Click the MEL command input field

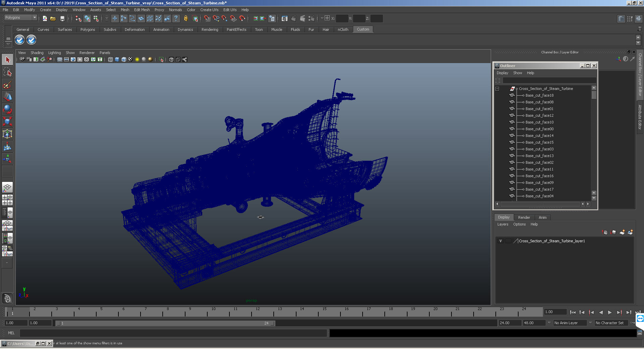173,333
